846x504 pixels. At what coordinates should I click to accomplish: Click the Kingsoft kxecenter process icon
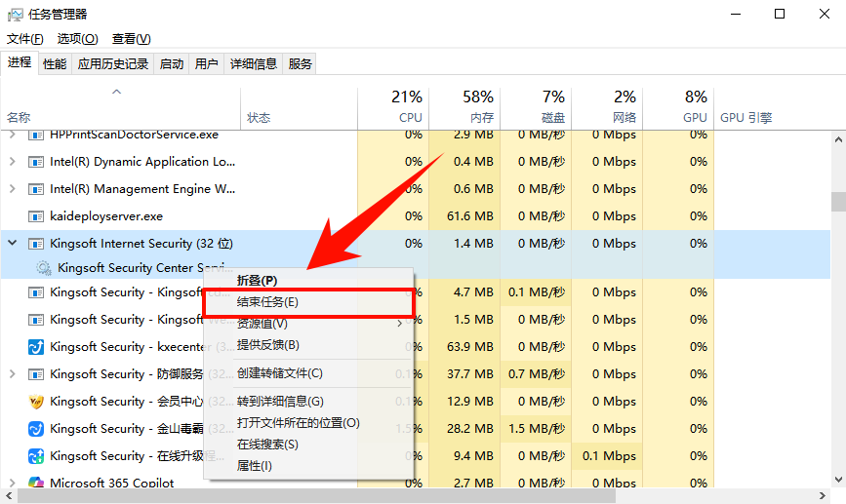tap(36, 347)
